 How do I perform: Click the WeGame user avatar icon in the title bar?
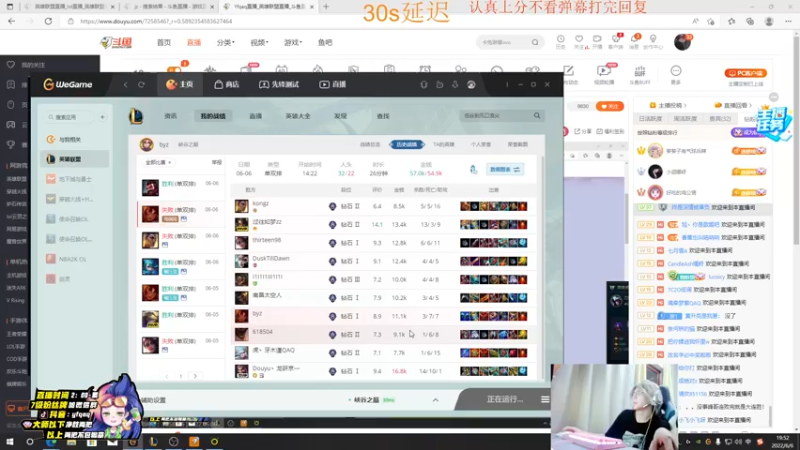[x=471, y=84]
